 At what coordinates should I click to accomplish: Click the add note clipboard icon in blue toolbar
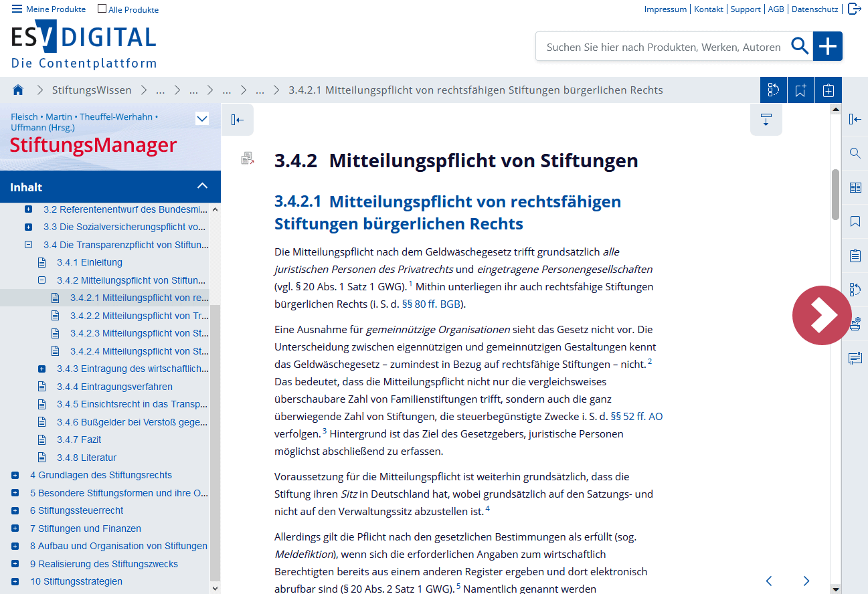pyautogui.click(x=829, y=90)
